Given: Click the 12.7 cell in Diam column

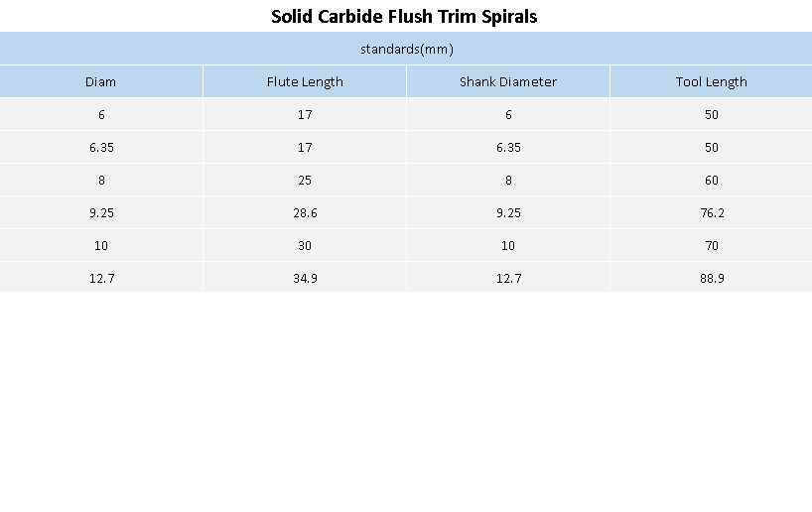Looking at the screenshot, I should pos(101,278).
